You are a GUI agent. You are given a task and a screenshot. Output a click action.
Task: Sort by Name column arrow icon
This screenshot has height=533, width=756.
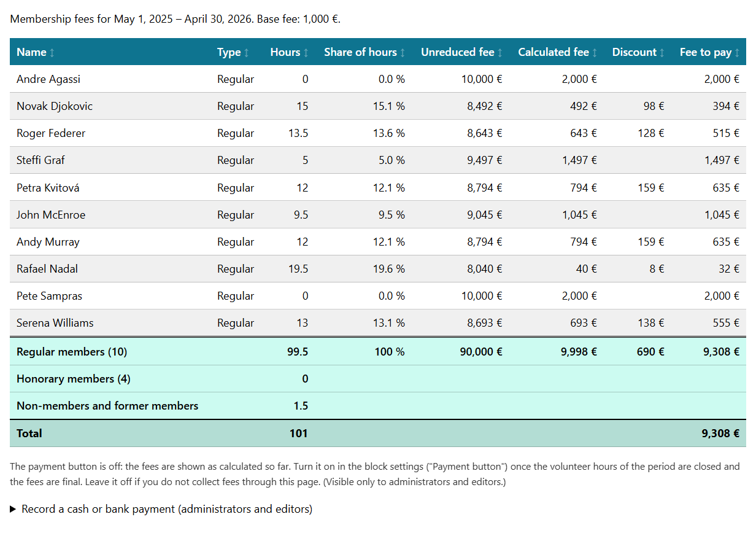[x=52, y=53]
